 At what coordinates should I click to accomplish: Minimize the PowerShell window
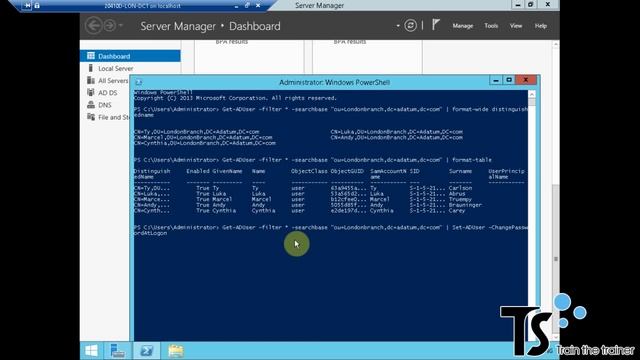pyautogui.click(x=496, y=80)
